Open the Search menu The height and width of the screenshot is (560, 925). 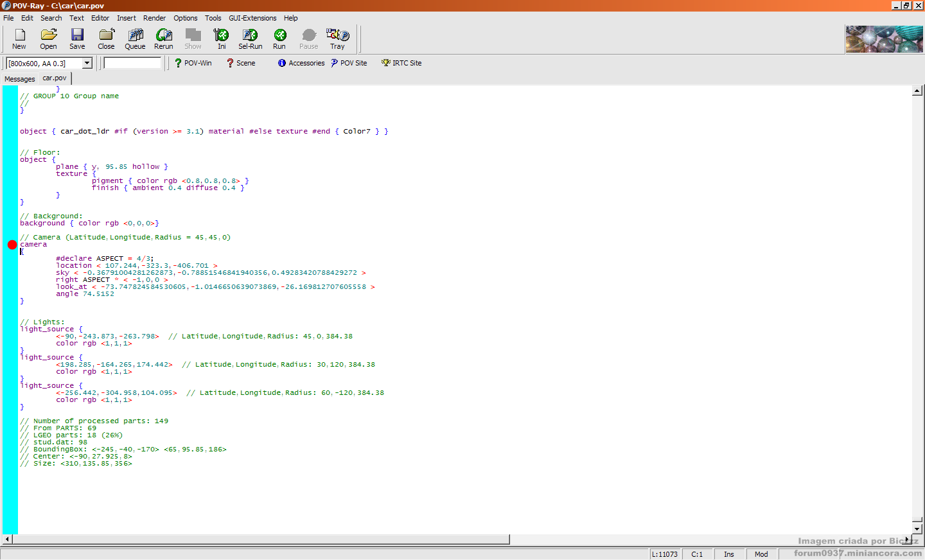coord(51,18)
